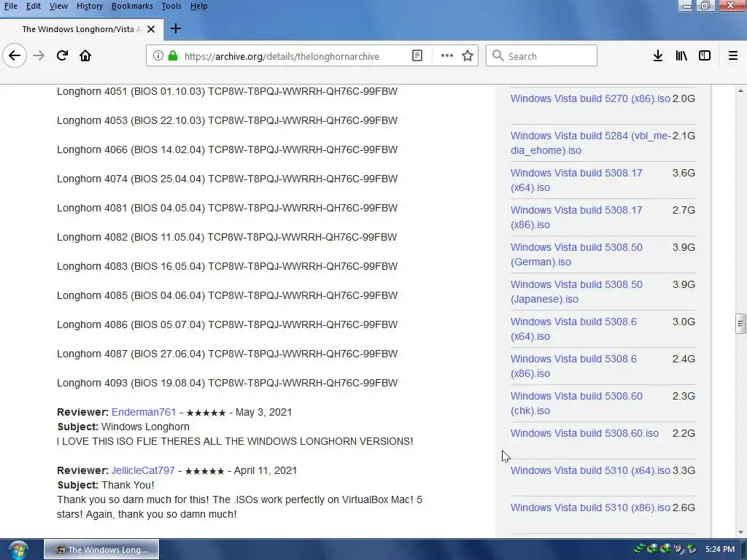This screenshot has height=560, width=747.
Task: Select the Windows Longhorn/Vista browser tab
Action: (81, 29)
